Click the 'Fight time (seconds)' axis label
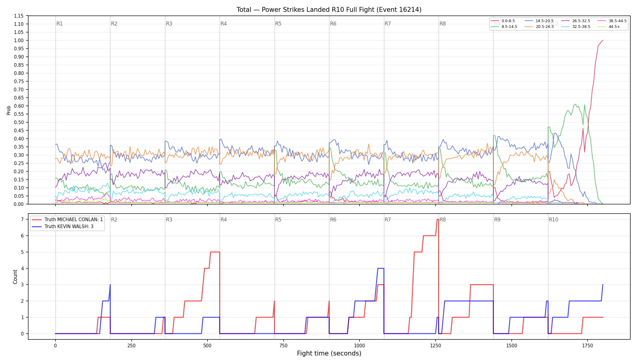Viewport: 637px width, 364px height. pyautogui.click(x=329, y=353)
